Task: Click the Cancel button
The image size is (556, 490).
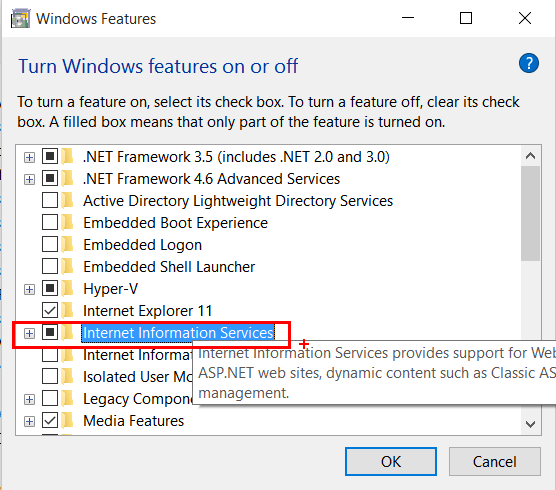Action: 495,461
